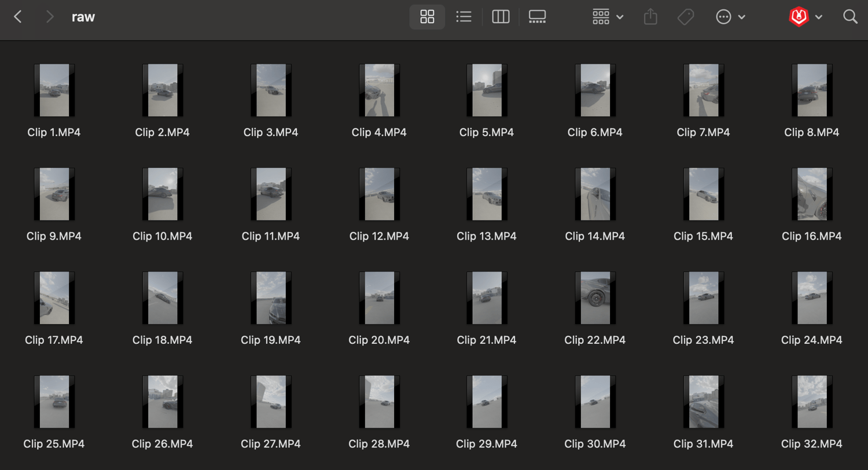Viewport: 868px width, 470px height.
Task: Click the file name 'Clip 30.MP4'
Action: point(595,445)
